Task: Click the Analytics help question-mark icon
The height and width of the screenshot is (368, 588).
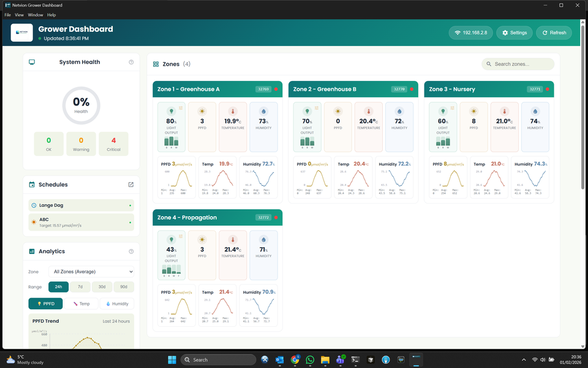Action: click(x=131, y=251)
